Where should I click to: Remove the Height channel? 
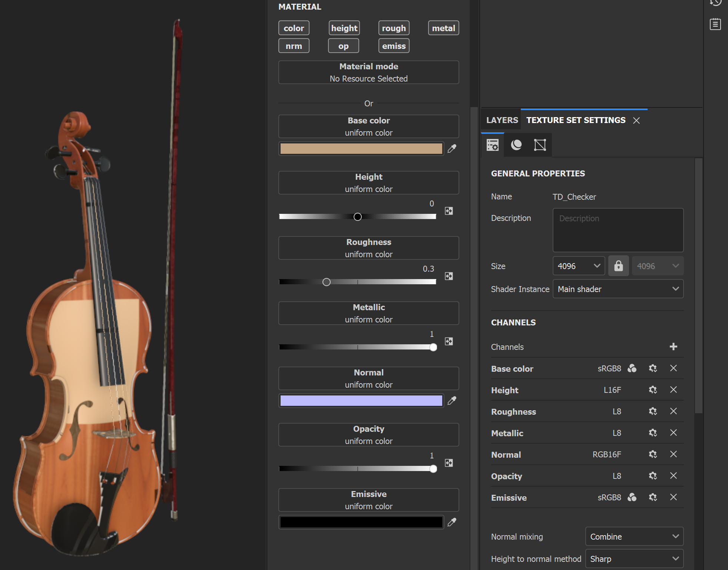(x=674, y=390)
